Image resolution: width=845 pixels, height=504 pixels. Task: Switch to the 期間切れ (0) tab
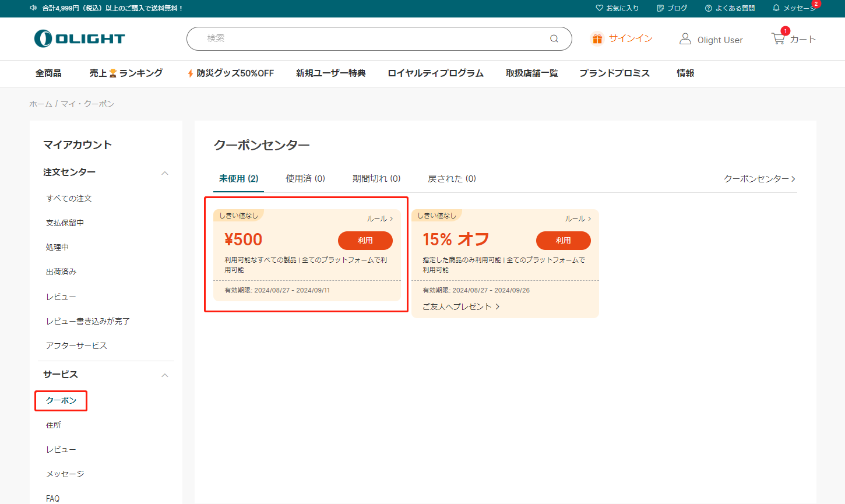(x=376, y=179)
